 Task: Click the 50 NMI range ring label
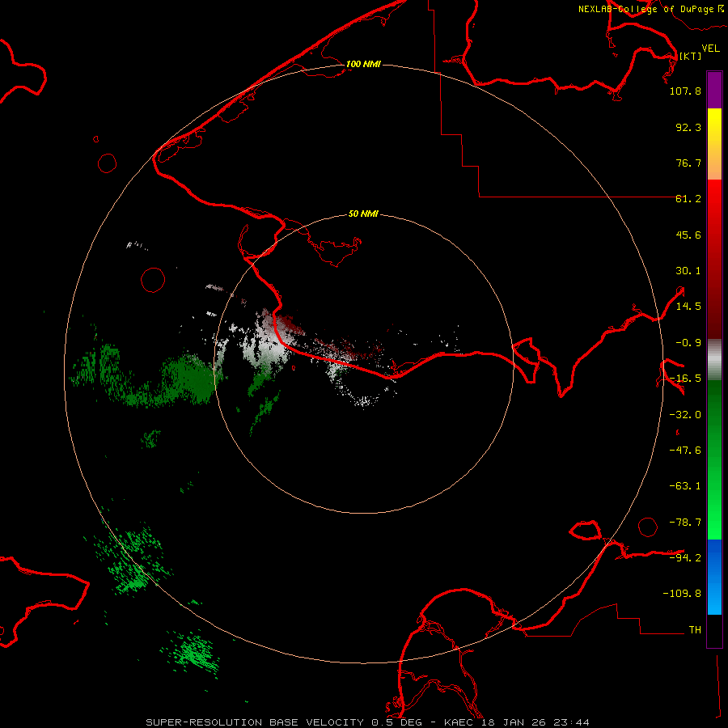tap(363, 214)
